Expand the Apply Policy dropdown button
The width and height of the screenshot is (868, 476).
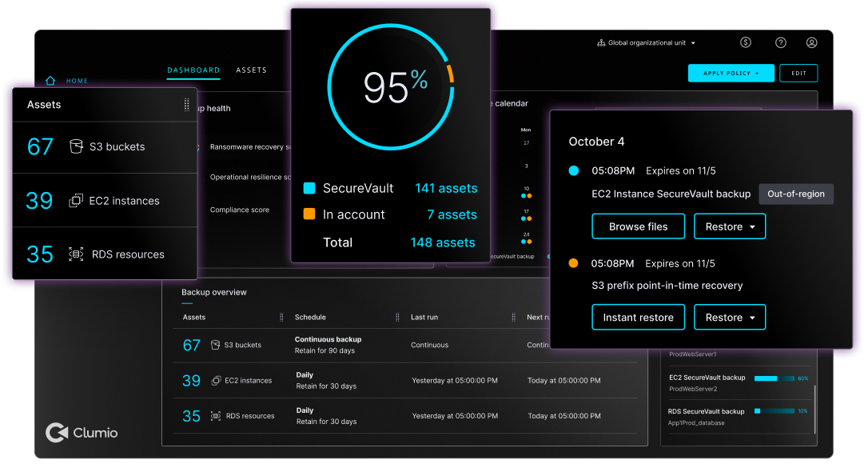click(x=731, y=74)
